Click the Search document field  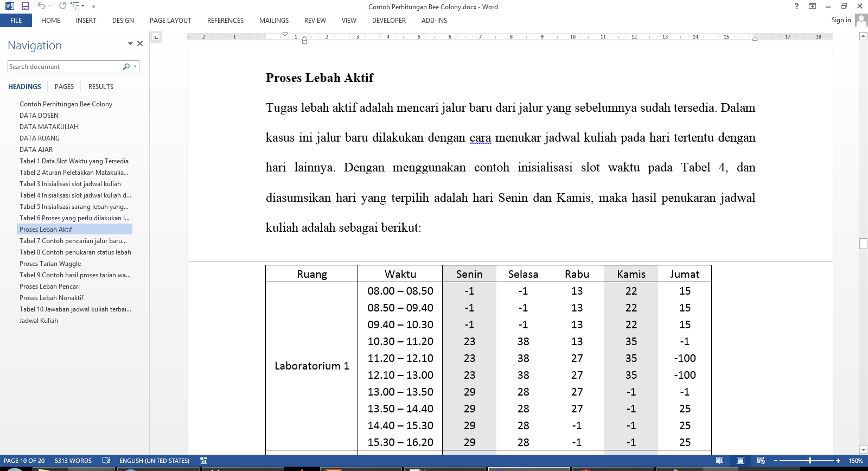point(64,67)
